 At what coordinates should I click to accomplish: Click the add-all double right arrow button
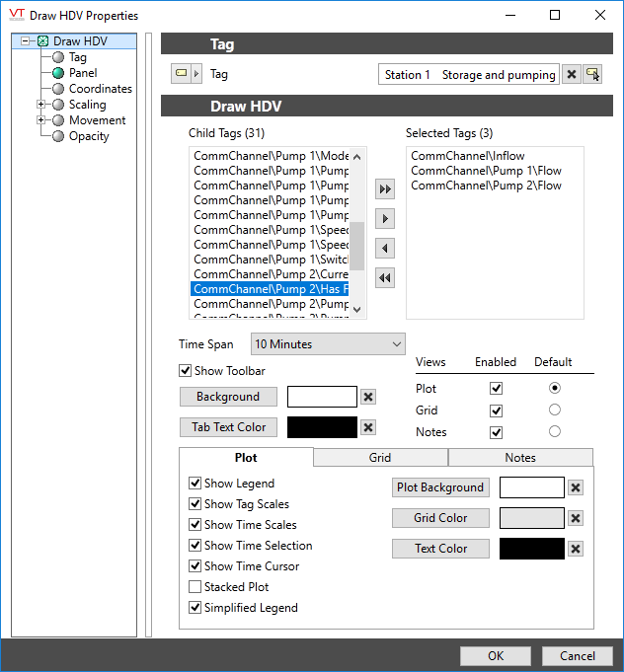(385, 188)
